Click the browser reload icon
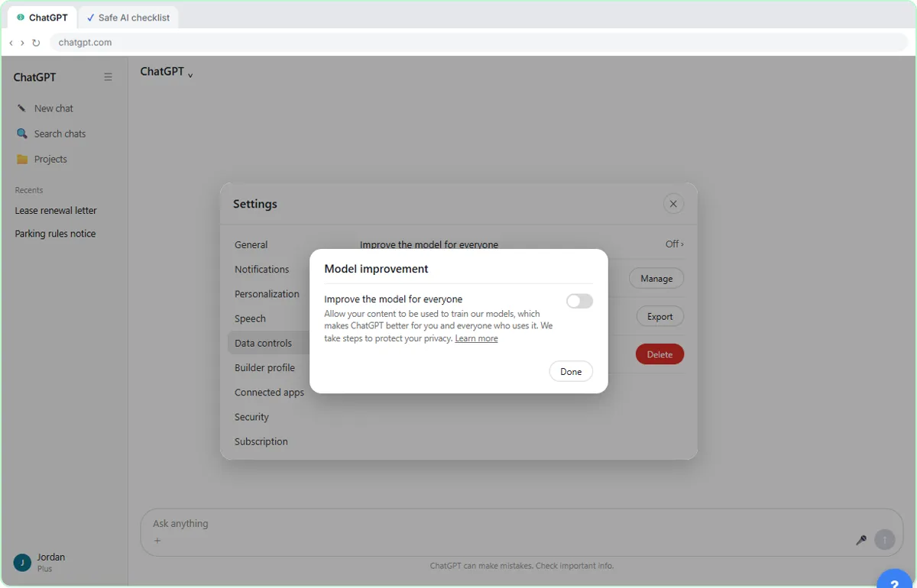 [x=36, y=43]
